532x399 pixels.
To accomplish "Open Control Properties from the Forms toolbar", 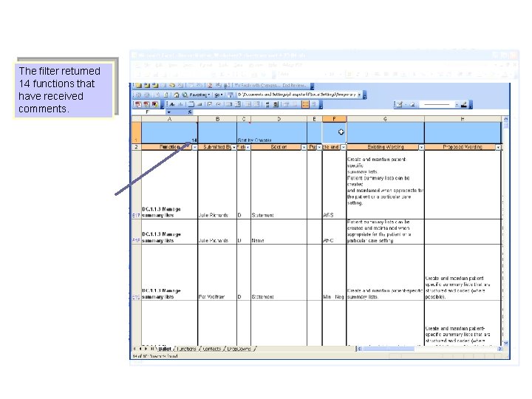I will [286, 104].
